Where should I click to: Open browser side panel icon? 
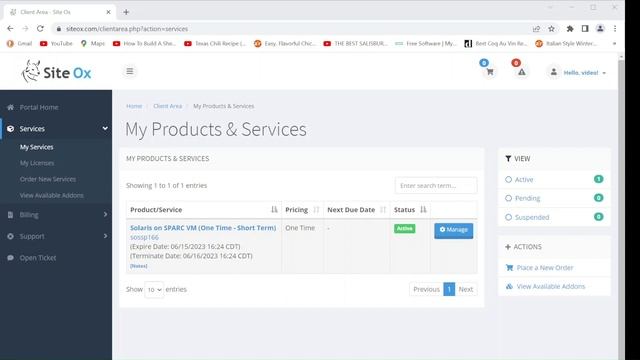[x=585, y=29]
